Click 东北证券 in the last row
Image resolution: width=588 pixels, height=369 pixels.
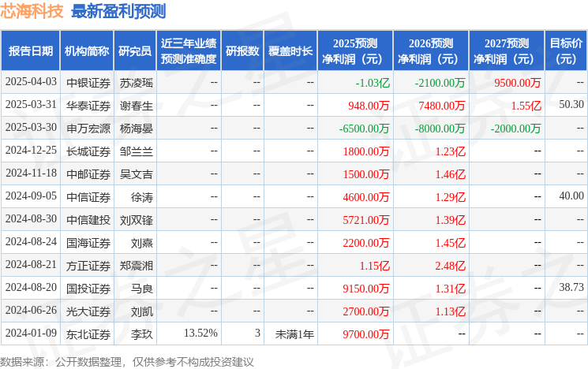(x=87, y=334)
